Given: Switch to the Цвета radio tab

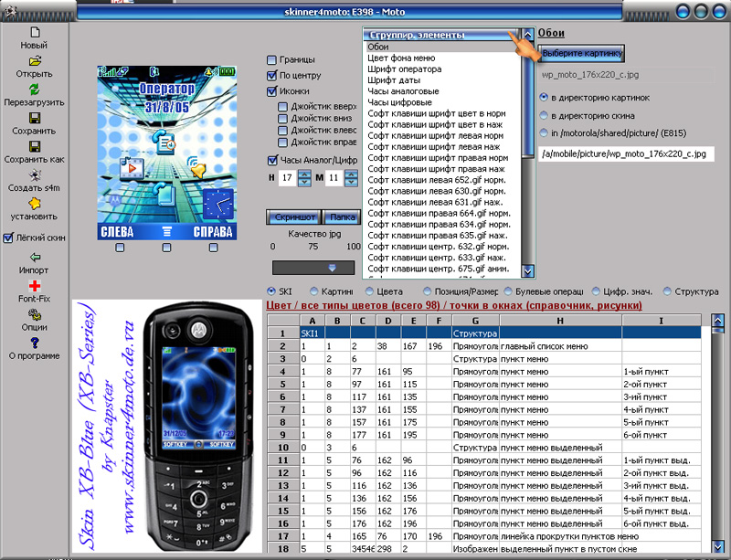Looking at the screenshot, I should 369,291.
